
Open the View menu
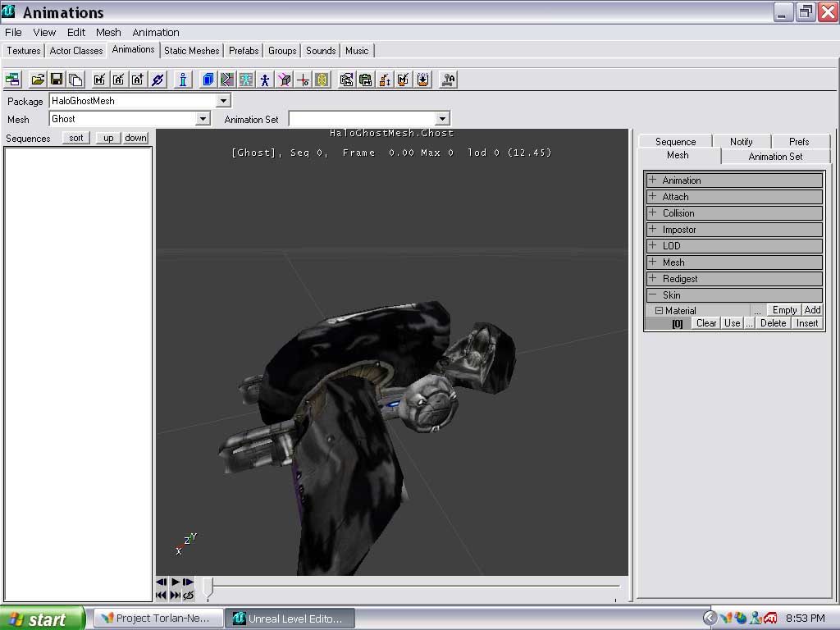pyautogui.click(x=44, y=32)
